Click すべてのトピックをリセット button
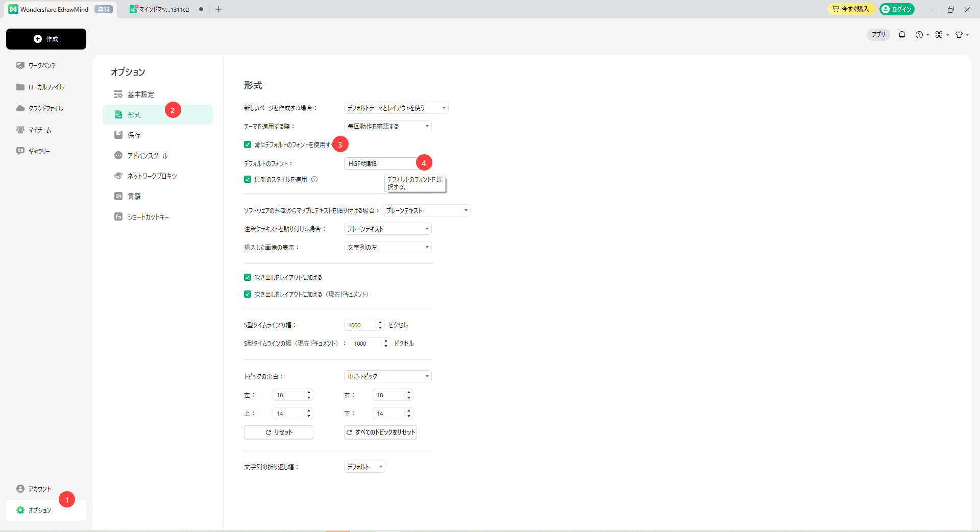 pos(381,432)
